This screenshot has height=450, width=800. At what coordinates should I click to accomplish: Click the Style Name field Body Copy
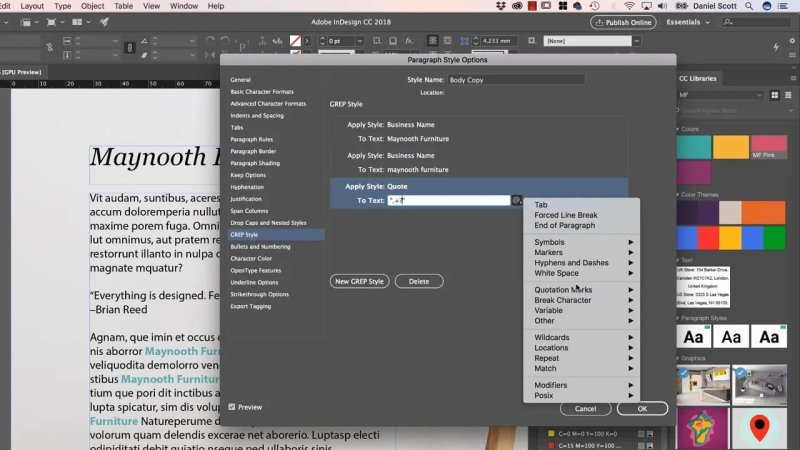(x=516, y=80)
